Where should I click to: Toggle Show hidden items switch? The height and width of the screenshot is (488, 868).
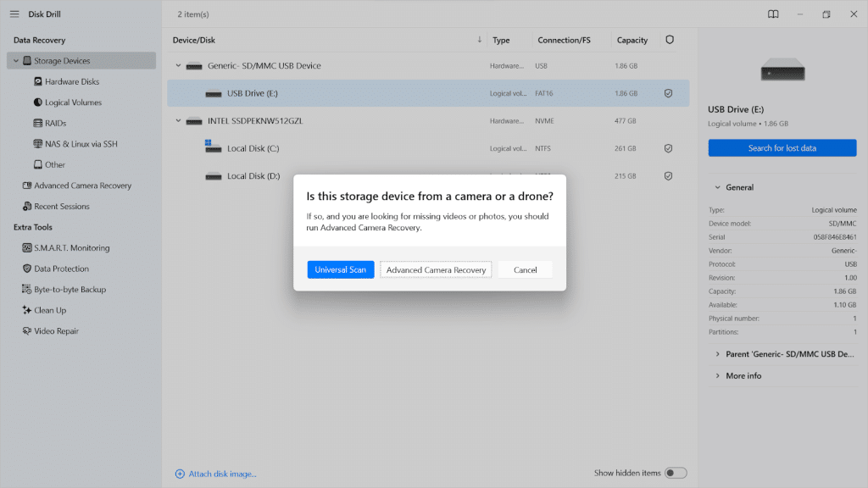click(x=675, y=473)
